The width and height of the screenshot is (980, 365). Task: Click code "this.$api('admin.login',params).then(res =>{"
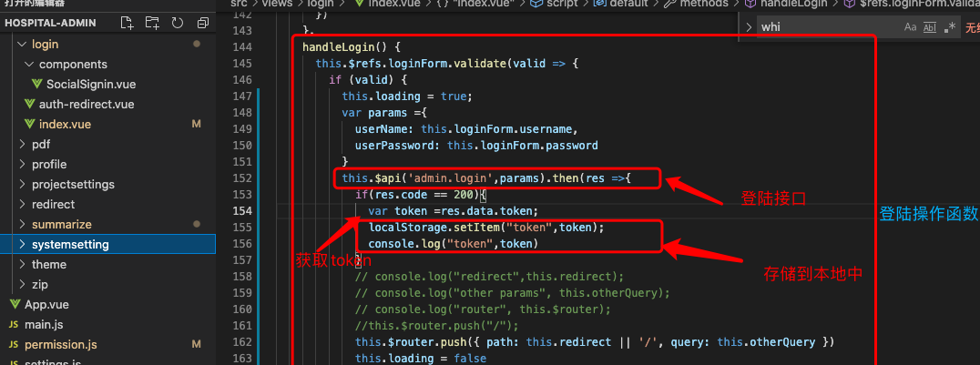[x=486, y=178]
